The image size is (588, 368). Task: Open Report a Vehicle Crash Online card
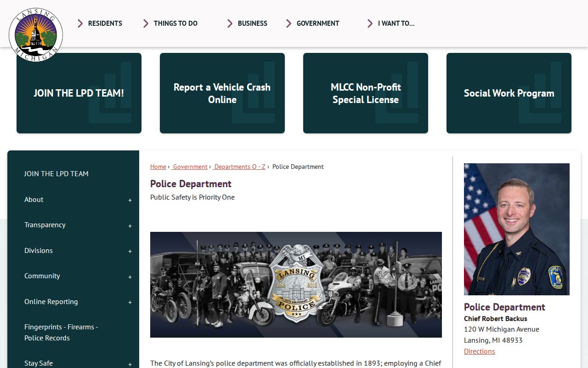pyautogui.click(x=222, y=93)
